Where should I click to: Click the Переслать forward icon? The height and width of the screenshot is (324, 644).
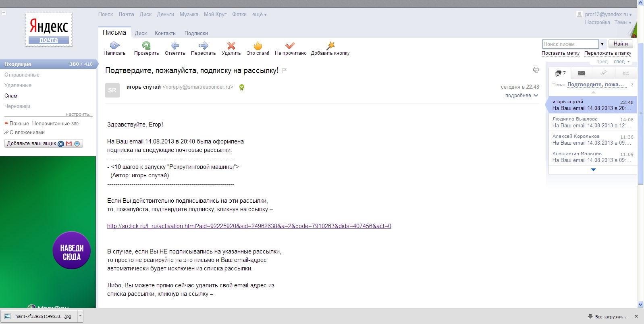point(203,46)
